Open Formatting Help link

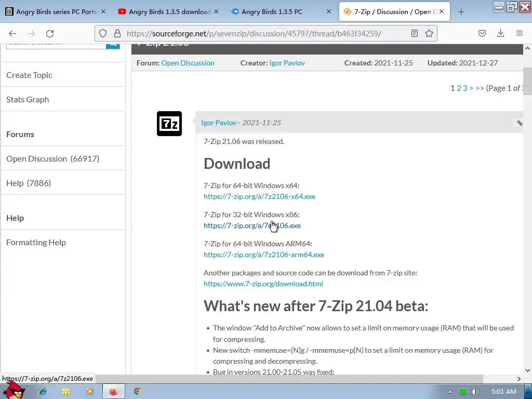tap(36, 242)
